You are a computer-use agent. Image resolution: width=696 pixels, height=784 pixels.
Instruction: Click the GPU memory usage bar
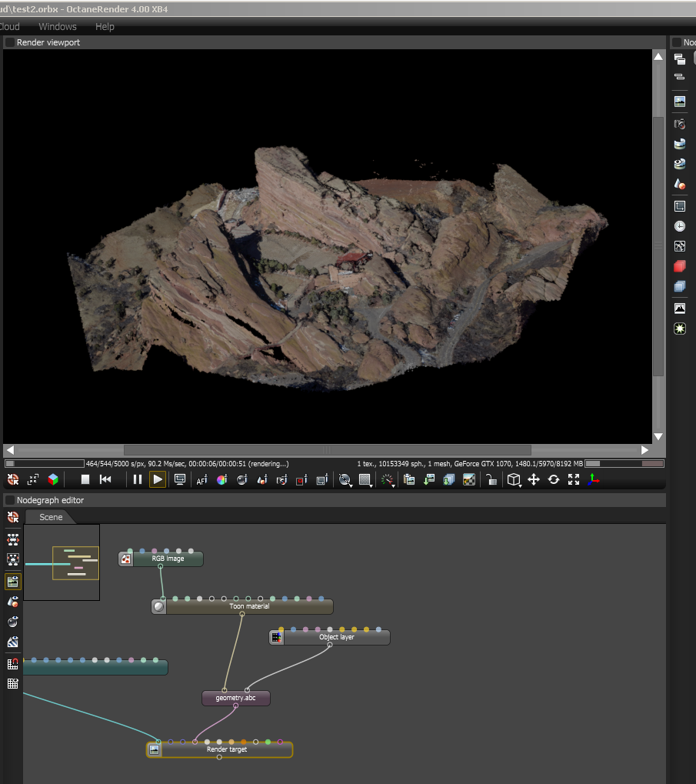coord(624,463)
